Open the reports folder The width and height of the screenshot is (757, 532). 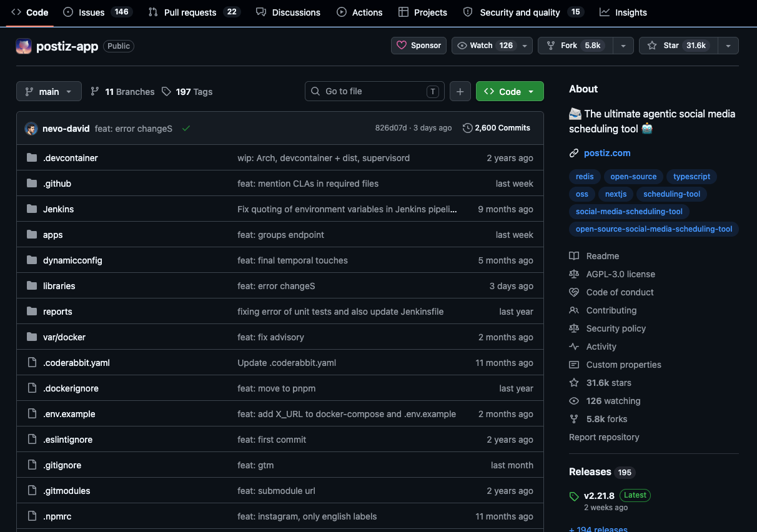click(57, 312)
